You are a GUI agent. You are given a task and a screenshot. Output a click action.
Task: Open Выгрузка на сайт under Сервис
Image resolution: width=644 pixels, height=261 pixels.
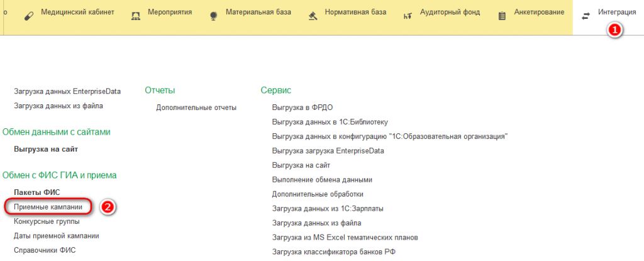pos(301,165)
